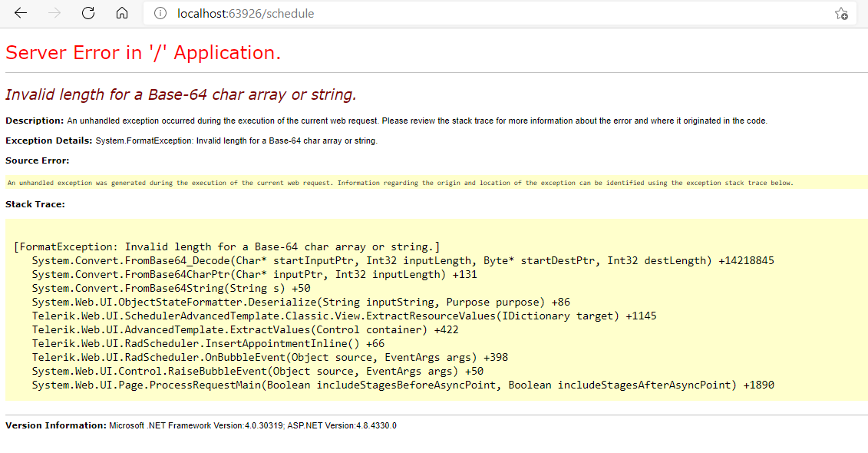Screen dimensions: 868x453
Task: Click the browser forward arrow
Action: (54, 13)
